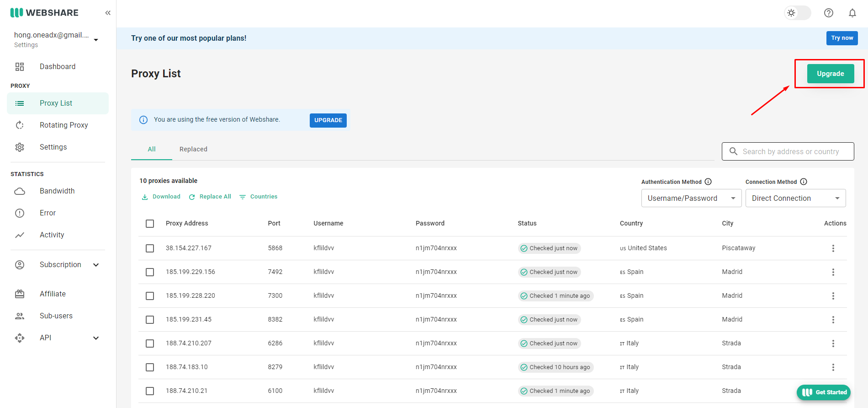
Task: Select checkbox for proxy 188.74.210.21
Action: pyautogui.click(x=150, y=391)
